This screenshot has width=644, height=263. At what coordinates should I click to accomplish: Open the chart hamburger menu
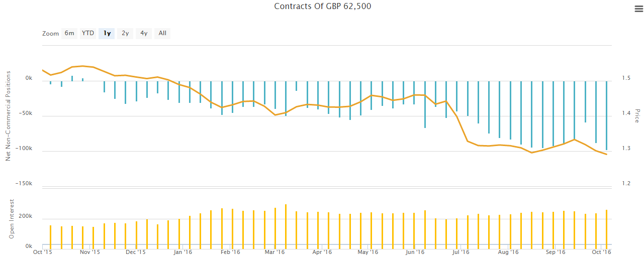pos(638,9)
